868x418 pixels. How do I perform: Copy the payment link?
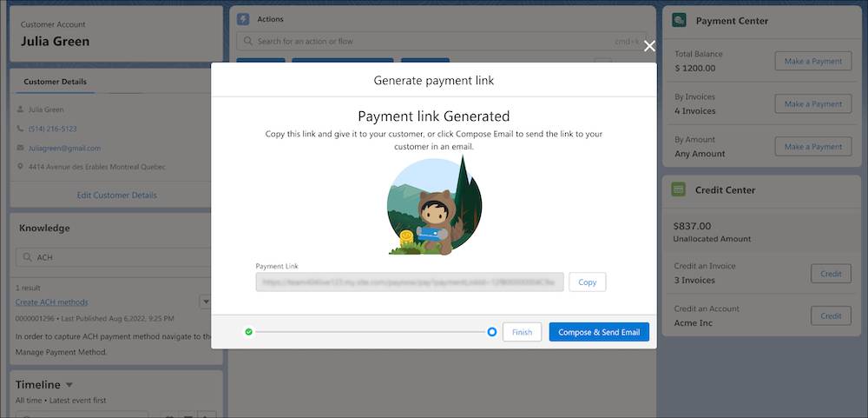tap(588, 282)
